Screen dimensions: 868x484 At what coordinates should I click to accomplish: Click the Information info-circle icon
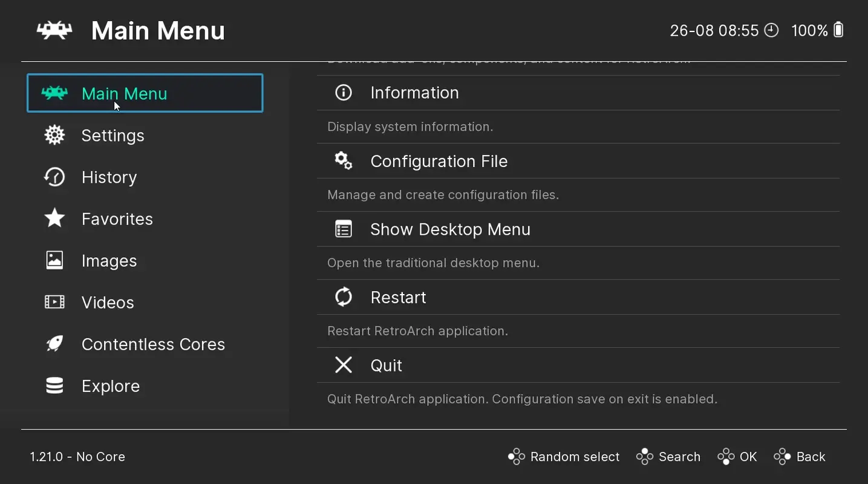click(343, 92)
